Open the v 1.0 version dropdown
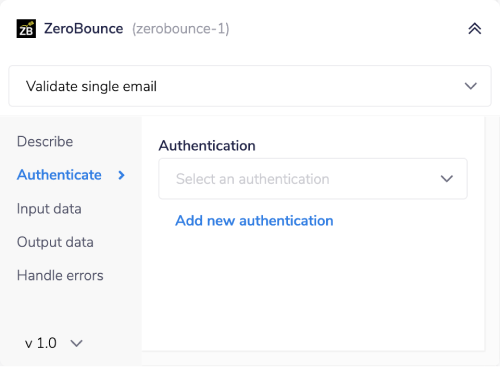Screen dimensions: 500x367 point(54,343)
